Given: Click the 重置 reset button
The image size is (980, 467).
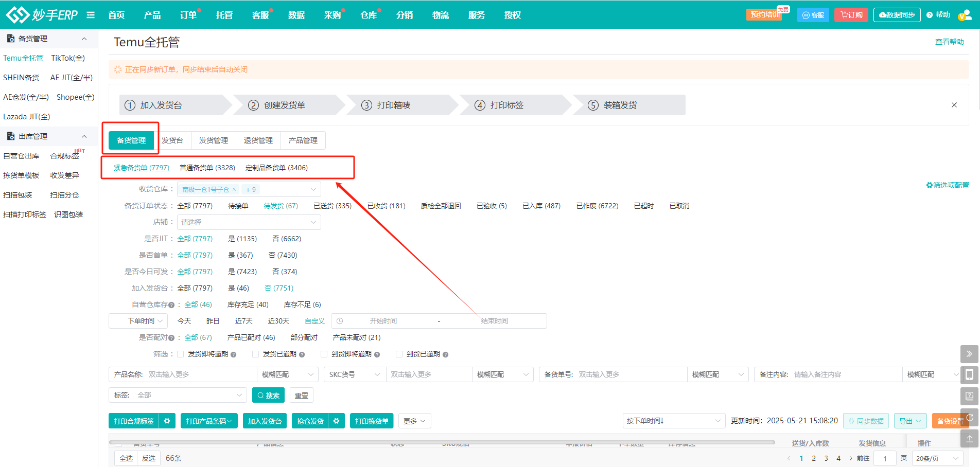Looking at the screenshot, I should [302, 395].
